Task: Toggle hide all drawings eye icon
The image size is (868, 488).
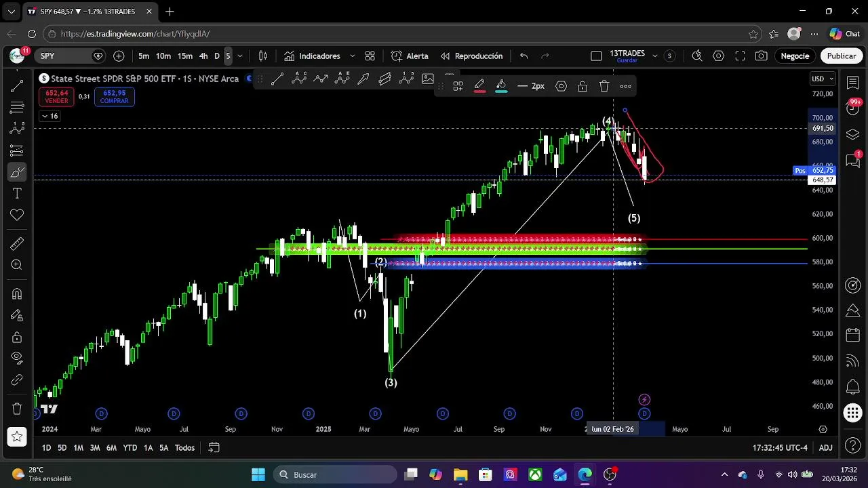Action: [17, 358]
